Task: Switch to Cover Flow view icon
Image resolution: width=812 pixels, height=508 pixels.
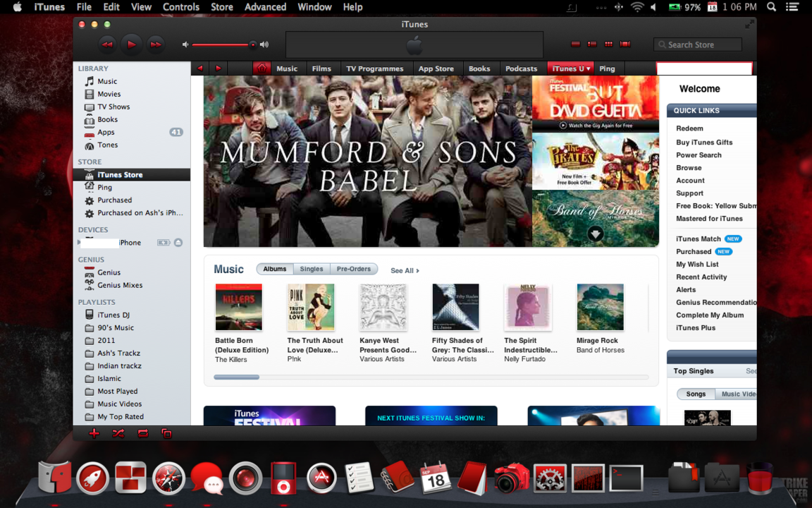Action: coord(625,44)
